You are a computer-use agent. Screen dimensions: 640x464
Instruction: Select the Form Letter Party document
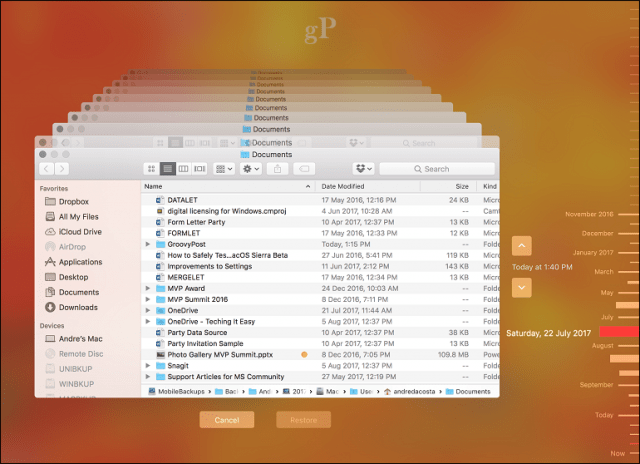tap(320, 222)
